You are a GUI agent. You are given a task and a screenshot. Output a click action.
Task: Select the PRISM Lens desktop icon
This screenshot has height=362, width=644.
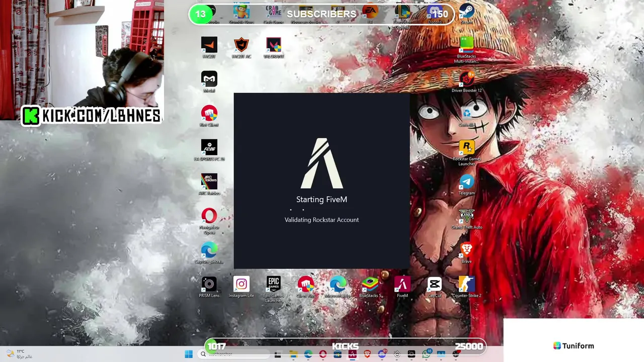tap(209, 287)
